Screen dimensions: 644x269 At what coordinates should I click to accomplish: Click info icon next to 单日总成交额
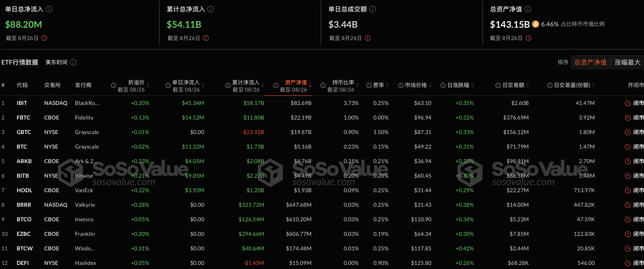372,9
